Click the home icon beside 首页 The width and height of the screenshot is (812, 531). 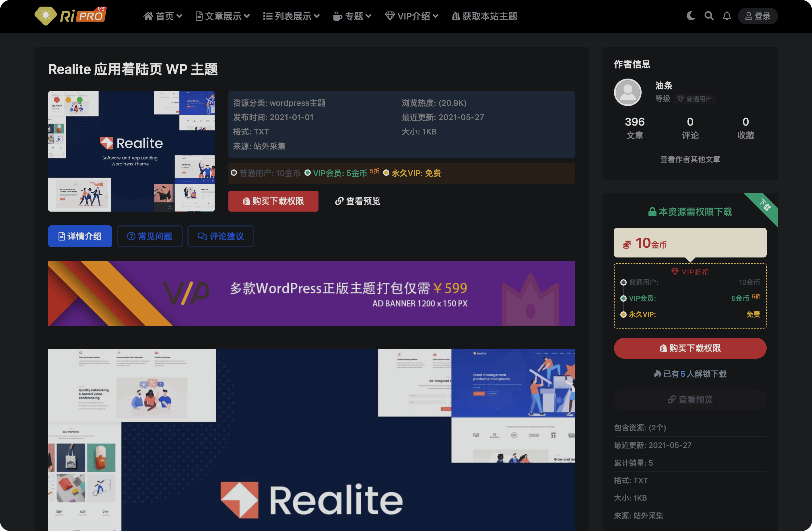pyautogui.click(x=148, y=16)
